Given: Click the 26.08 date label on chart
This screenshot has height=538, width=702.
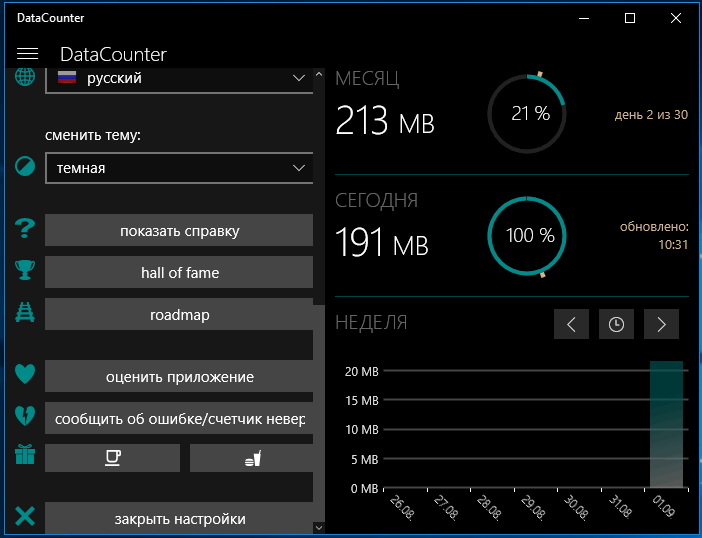Looking at the screenshot, I should coord(402,506).
